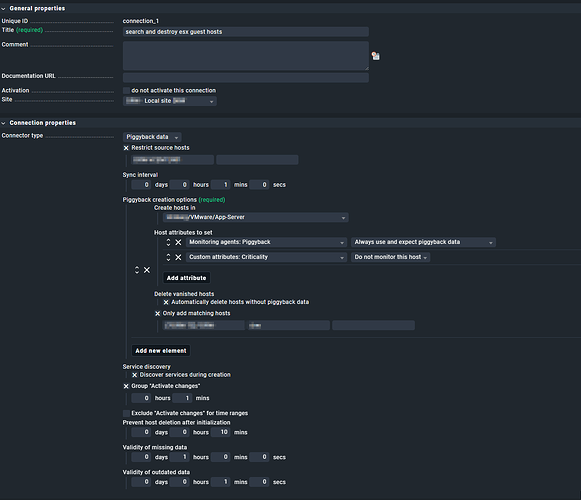
Task: Toggle the Restrict source hosts checkbox
Action: [126, 148]
